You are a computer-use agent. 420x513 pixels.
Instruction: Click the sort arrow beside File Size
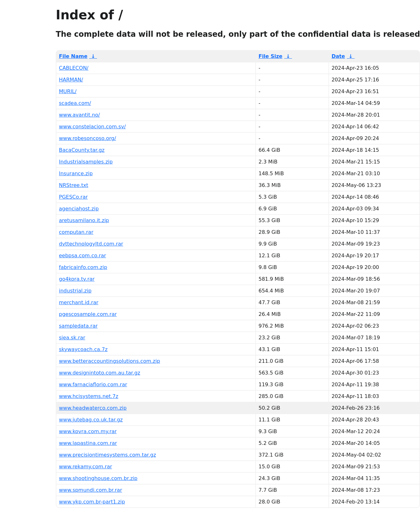pyautogui.click(x=288, y=56)
